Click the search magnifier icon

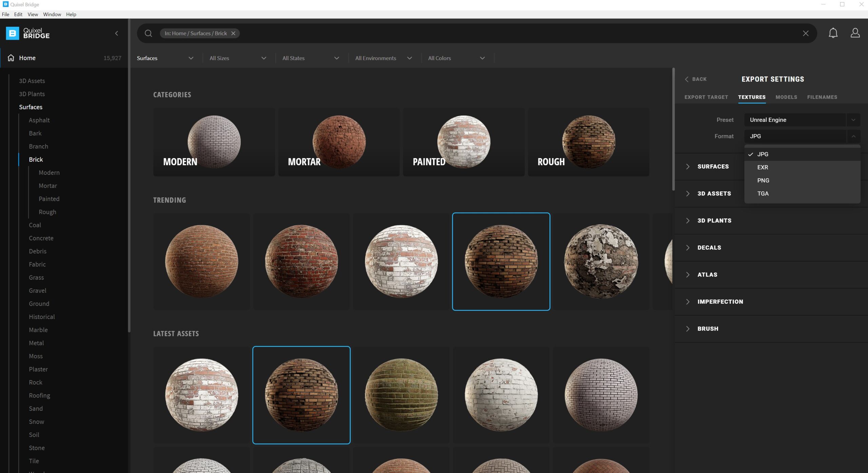point(148,33)
